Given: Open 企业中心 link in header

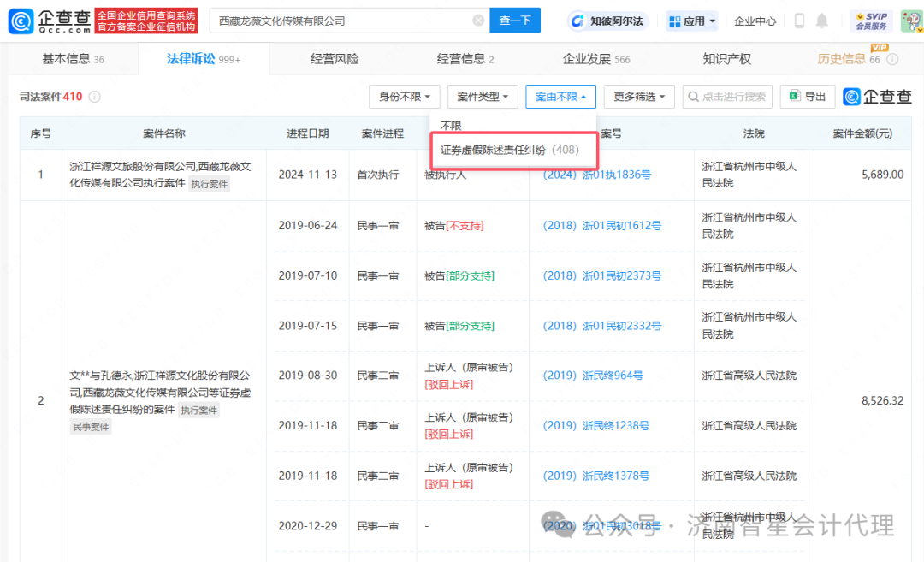Looking at the screenshot, I should (x=755, y=21).
